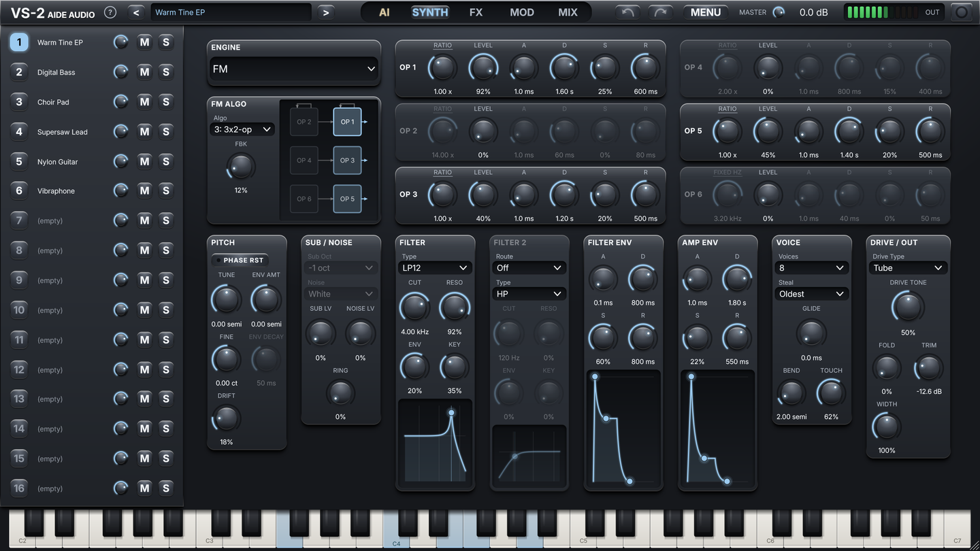Viewport: 980px width, 551px height.
Task: Switch to the AI tab
Action: (385, 12)
